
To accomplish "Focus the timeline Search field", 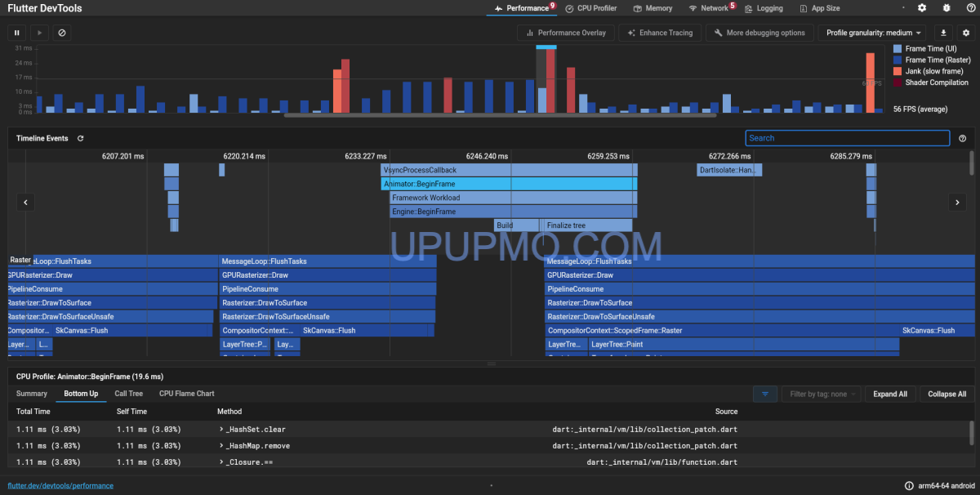I will click(847, 138).
